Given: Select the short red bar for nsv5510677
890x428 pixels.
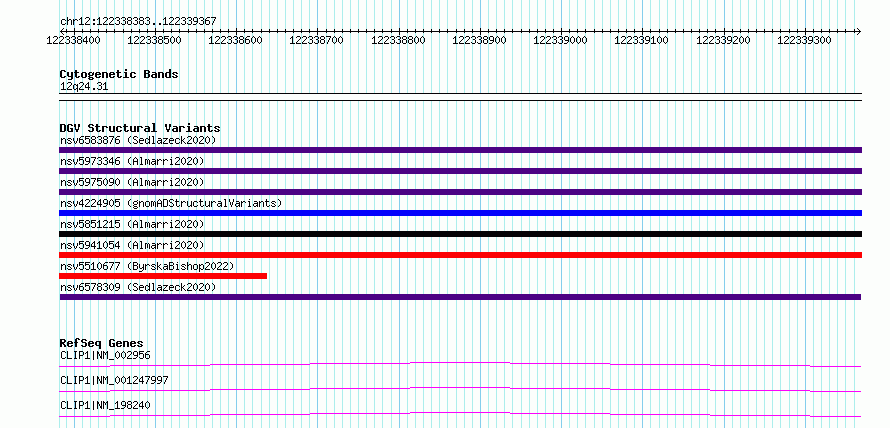Looking at the screenshot, I should [163, 276].
